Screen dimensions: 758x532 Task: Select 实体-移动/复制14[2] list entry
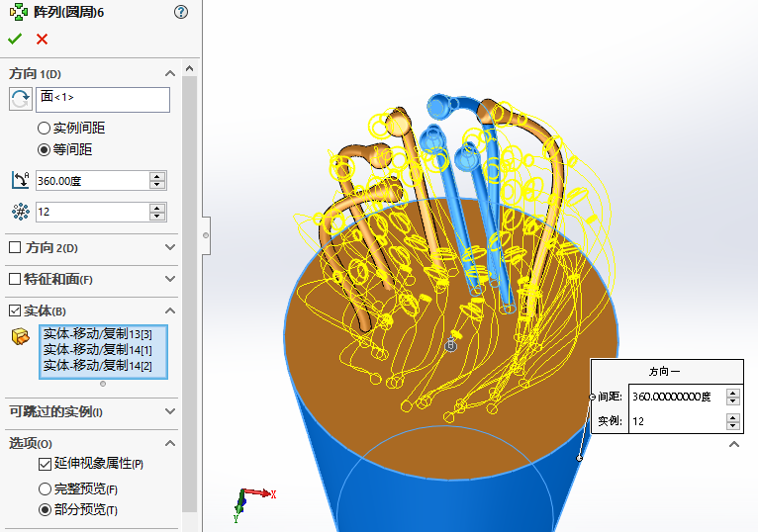click(x=98, y=366)
